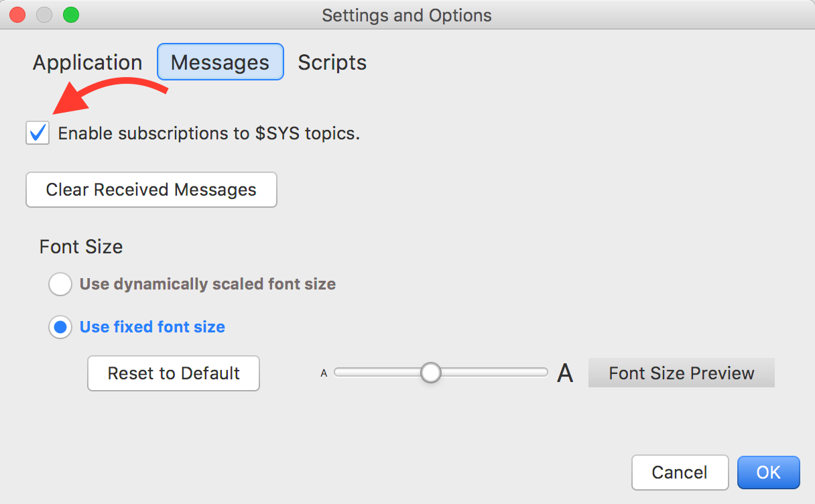815x504 pixels.
Task: Minimize the Settings and Options window
Action: 44,15
